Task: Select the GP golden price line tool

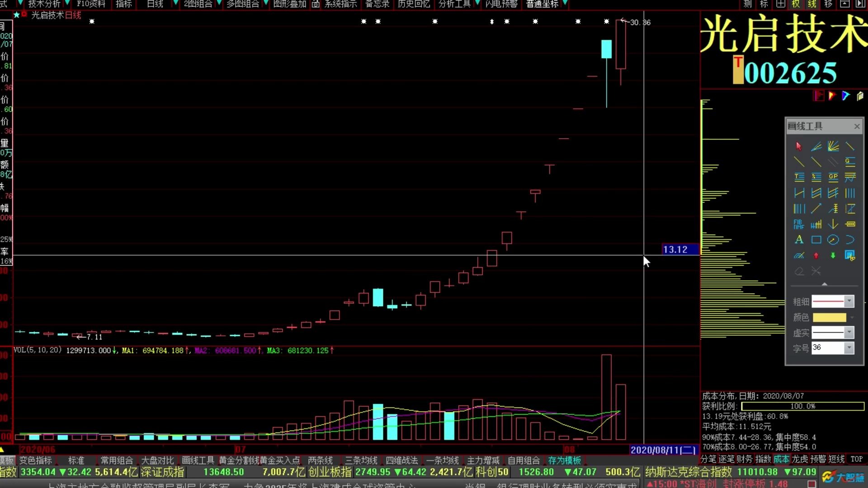Action: [x=833, y=177]
